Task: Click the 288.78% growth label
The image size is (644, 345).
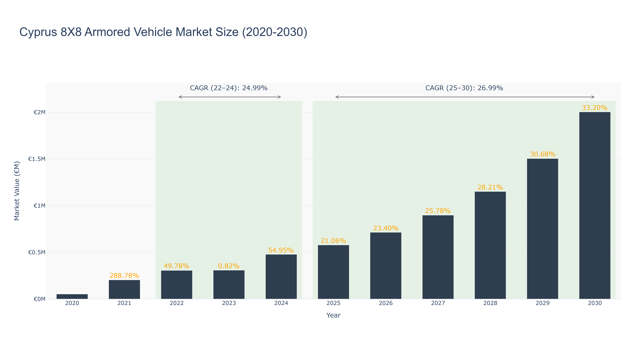Action: coord(124,276)
